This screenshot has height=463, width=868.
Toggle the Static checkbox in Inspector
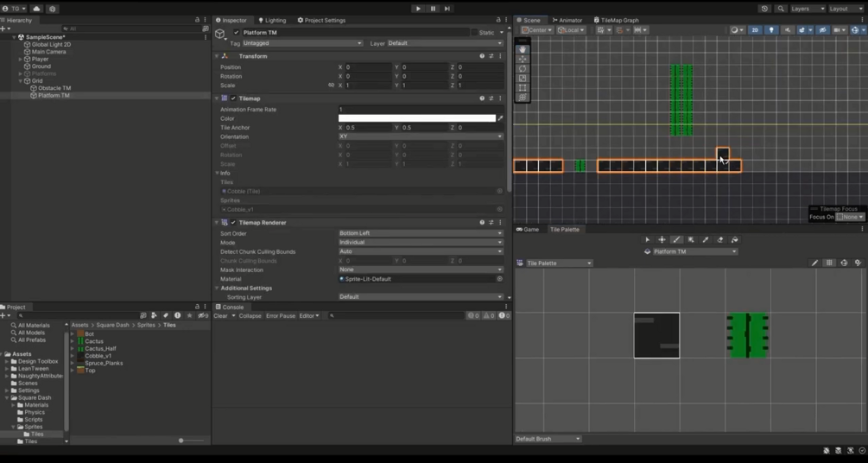pyautogui.click(x=474, y=33)
